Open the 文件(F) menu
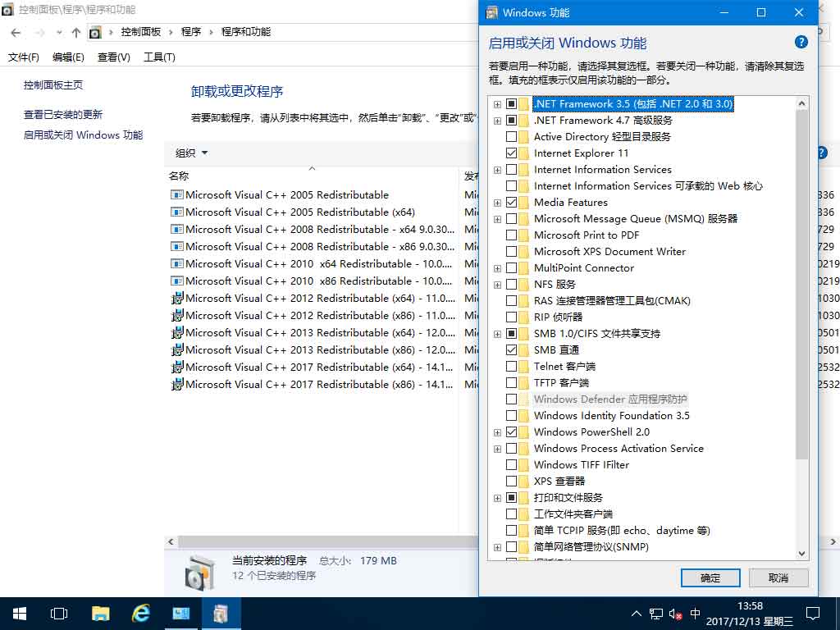Screen dimensions: 840x630 click(x=24, y=57)
